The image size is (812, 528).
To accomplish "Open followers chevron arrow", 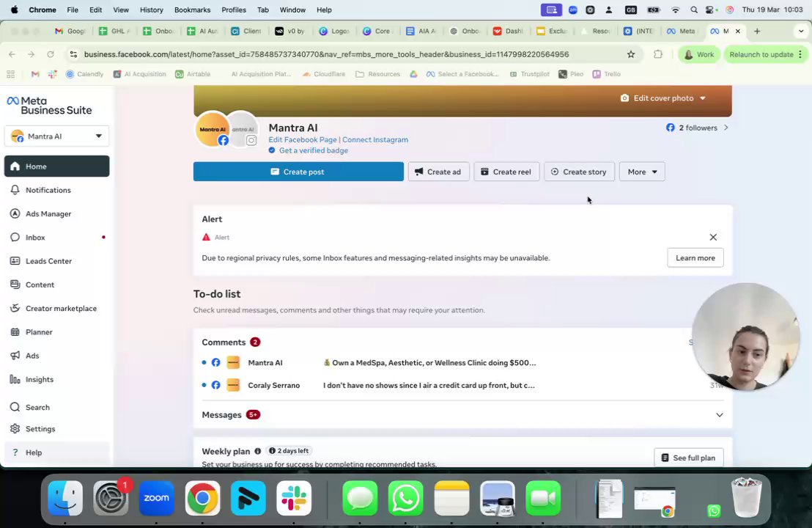I will click(x=726, y=128).
